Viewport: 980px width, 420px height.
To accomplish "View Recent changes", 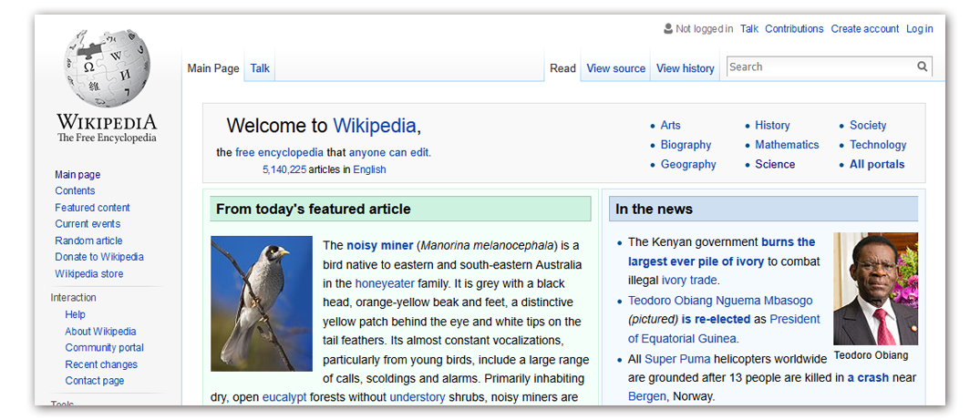I will [101, 364].
